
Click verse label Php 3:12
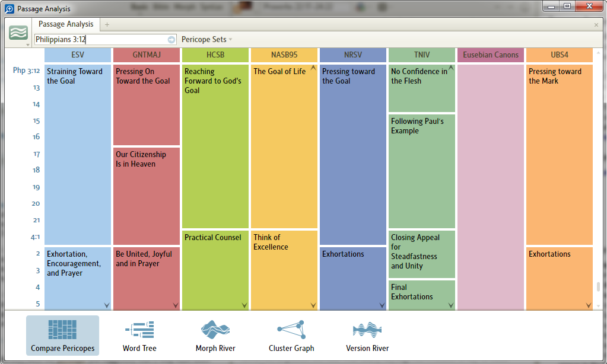coord(26,71)
